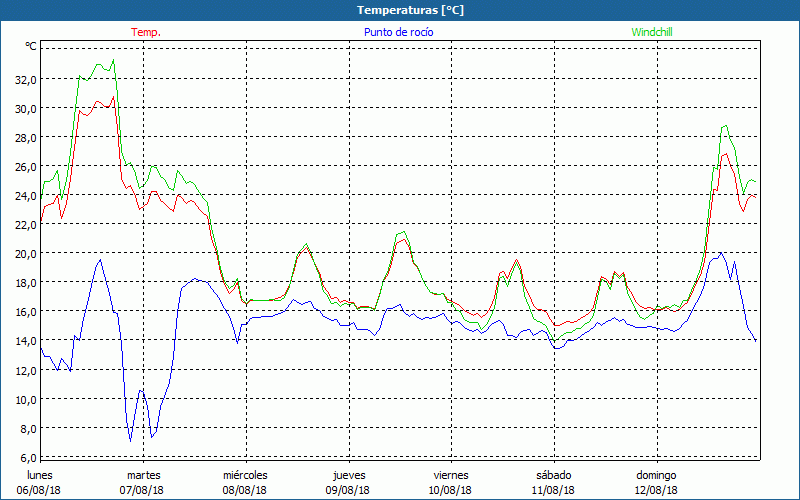Click the '30,0' y-axis value
Screen dimensions: 800x500
click(26, 109)
